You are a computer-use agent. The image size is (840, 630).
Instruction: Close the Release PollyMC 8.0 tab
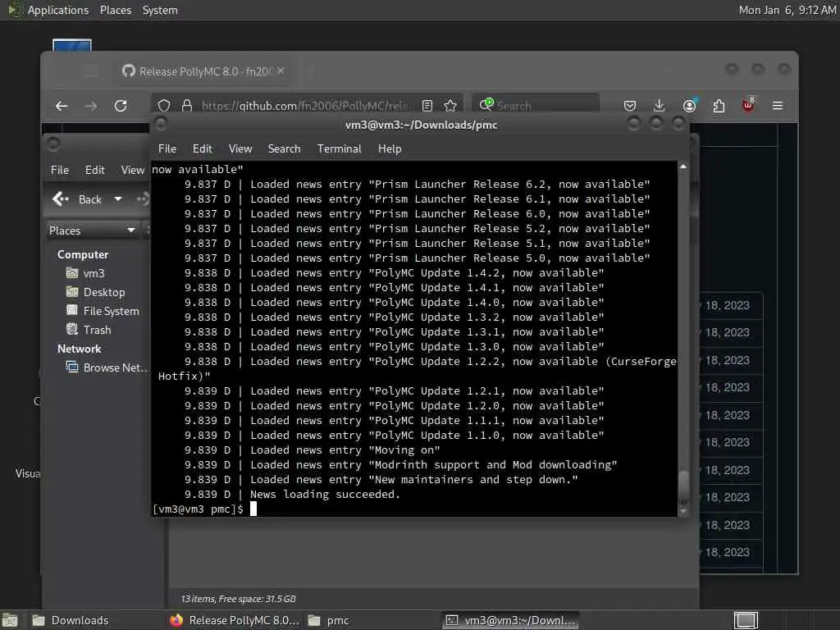point(281,71)
